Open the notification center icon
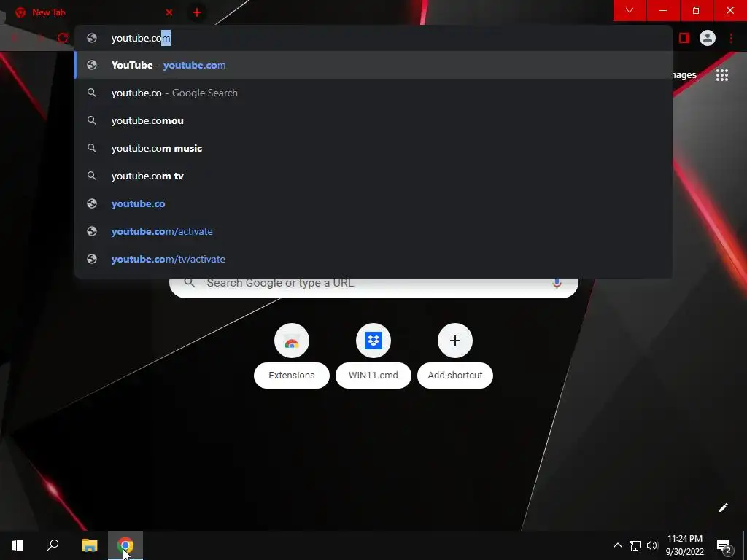Screen dimensions: 747x560 724,545
